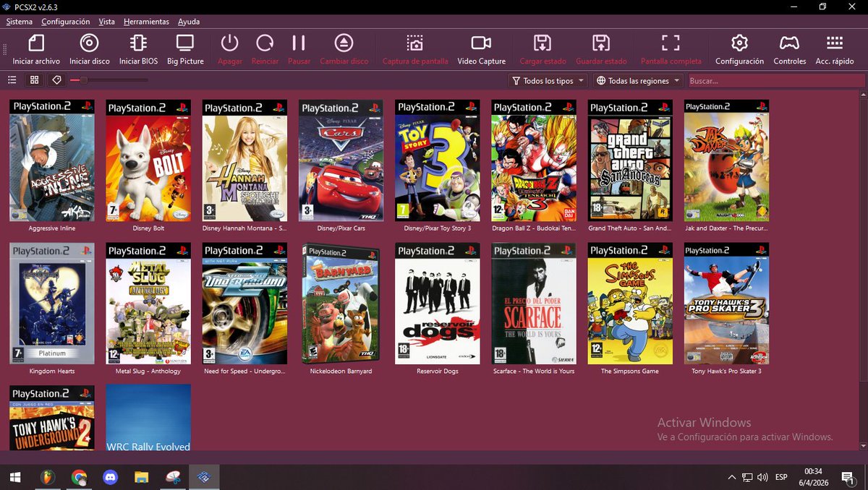Image resolution: width=868 pixels, height=490 pixels.
Task: Open File Explorer from the taskbar
Action: tap(141, 477)
